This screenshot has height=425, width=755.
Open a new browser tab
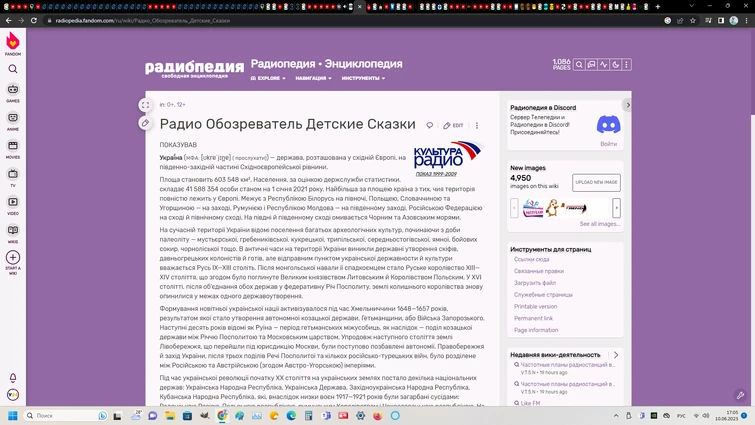(x=658, y=7)
